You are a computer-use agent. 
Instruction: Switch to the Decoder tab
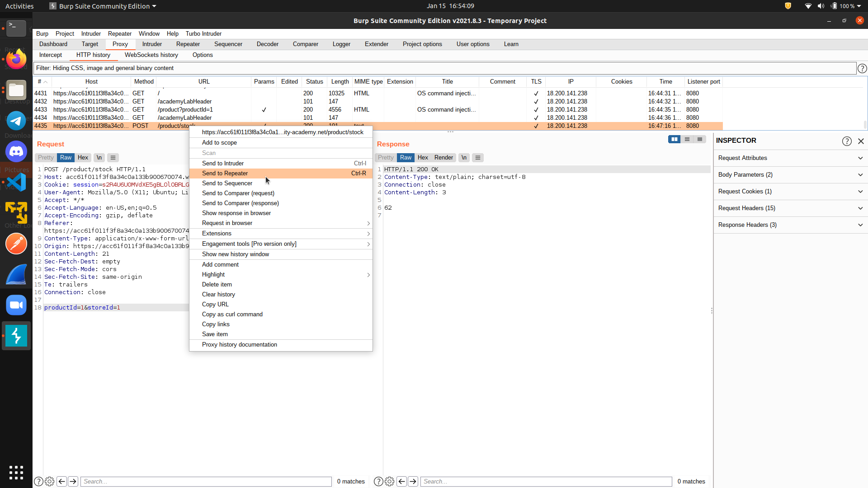[267, 44]
